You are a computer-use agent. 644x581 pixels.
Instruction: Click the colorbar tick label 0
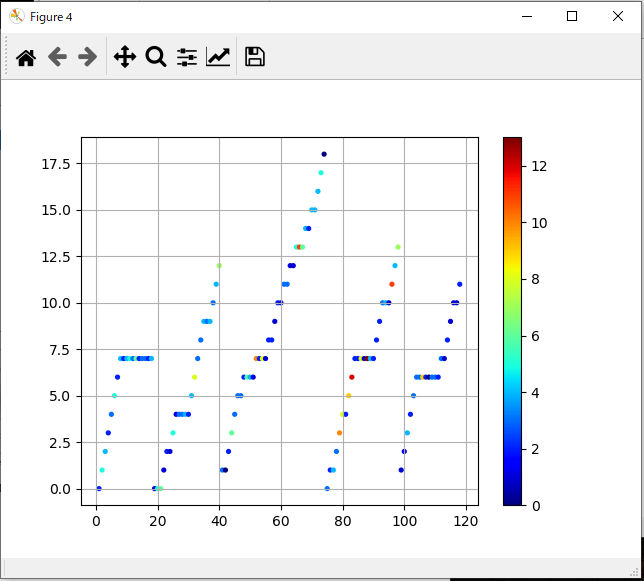[536, 506]
